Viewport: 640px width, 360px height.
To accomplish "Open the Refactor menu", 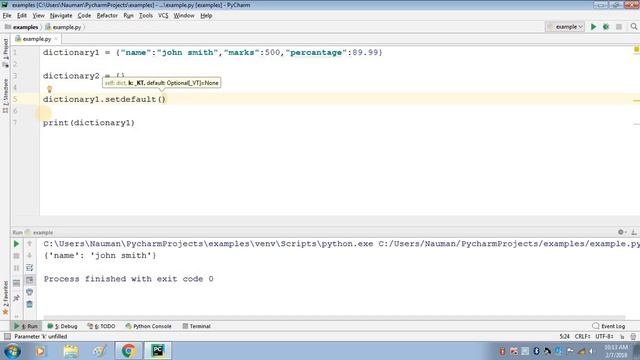I will 107,16.
